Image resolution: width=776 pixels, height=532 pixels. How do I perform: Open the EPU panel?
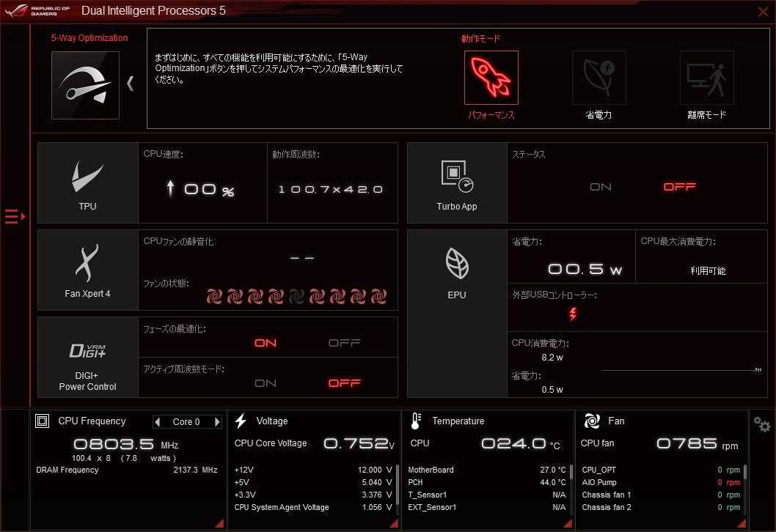click(x=457, y=314)
